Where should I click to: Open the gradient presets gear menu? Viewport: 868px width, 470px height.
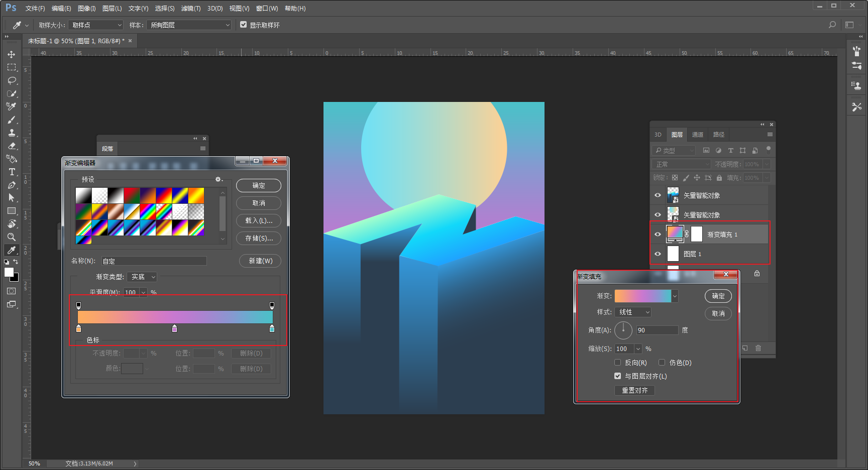[x=219, y=179]
